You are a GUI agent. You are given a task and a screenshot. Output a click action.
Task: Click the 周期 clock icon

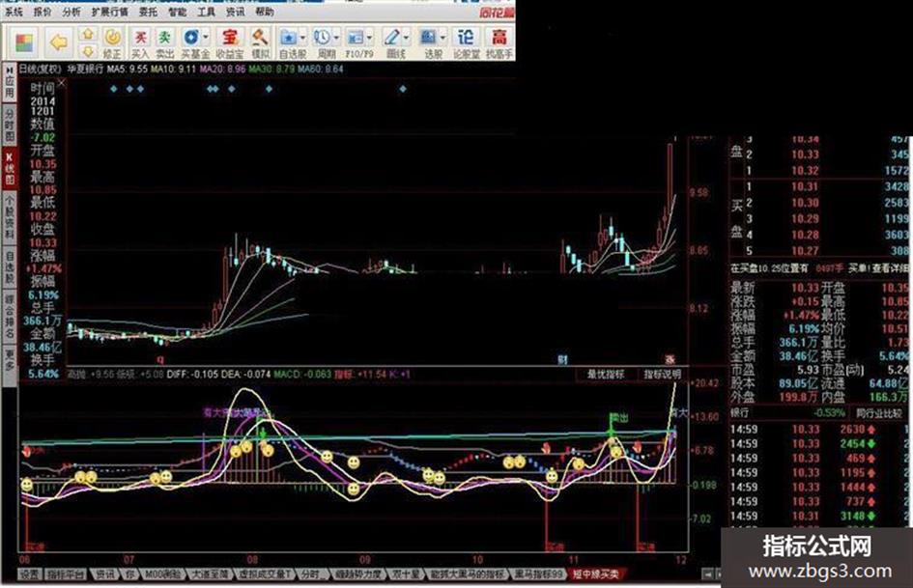coord(322,38)
